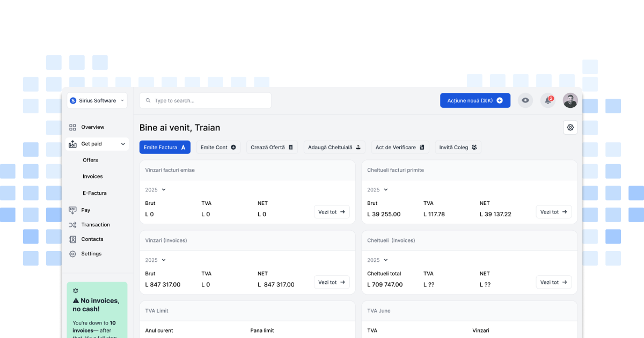This screenshot has height=338, width=644.
Task: Click the notification bell icon
Action: click(x=547, y=100)
